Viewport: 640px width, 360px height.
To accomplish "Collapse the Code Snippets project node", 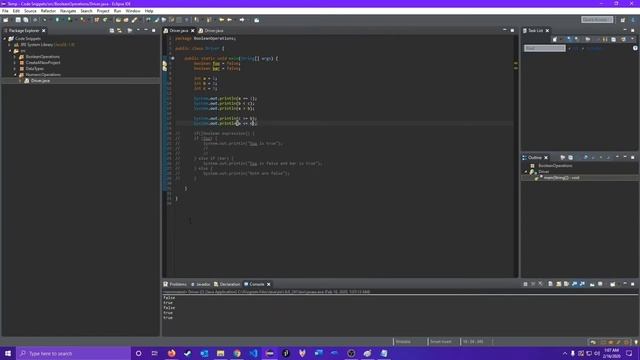I will click(x=5, y=38).
